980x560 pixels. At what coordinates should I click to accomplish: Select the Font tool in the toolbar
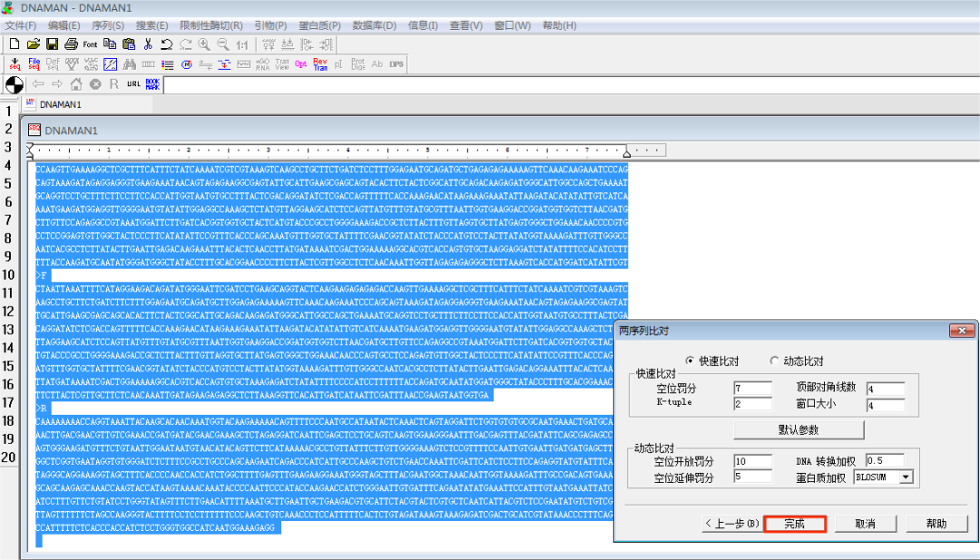pos(90,44)
